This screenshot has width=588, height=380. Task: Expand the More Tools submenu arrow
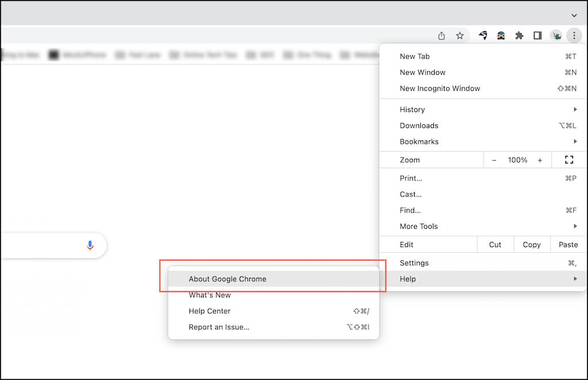point(575,226)
